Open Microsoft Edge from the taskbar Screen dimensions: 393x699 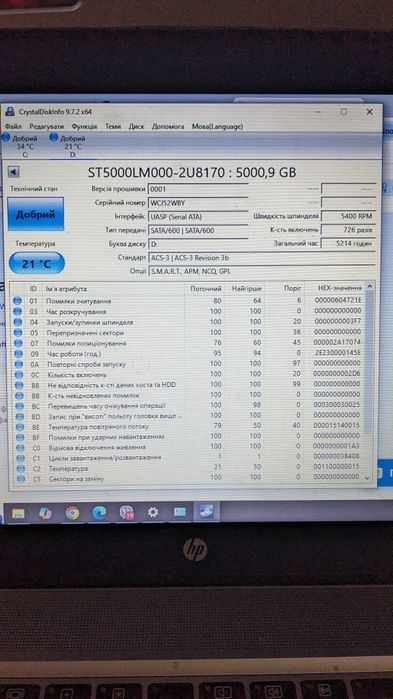(99, 513)
